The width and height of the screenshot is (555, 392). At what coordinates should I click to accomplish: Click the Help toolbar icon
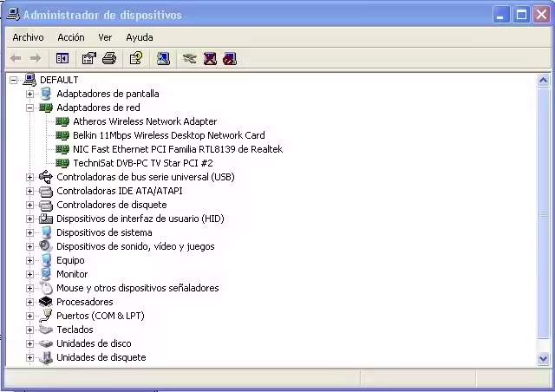136,58
